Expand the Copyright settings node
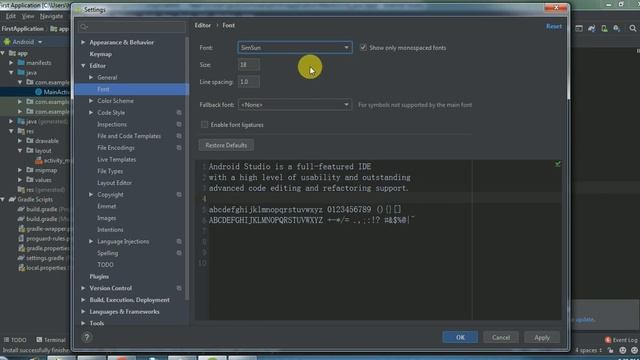The image size is (640, 360). click(x=91, y=195)
